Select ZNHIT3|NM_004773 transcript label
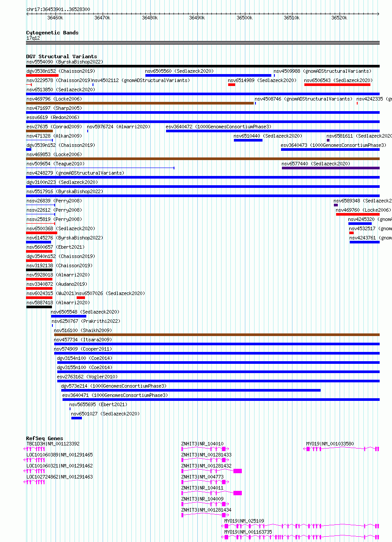Image resolution: width=392 pixels, height=542 pixels. tap(203, 477)
